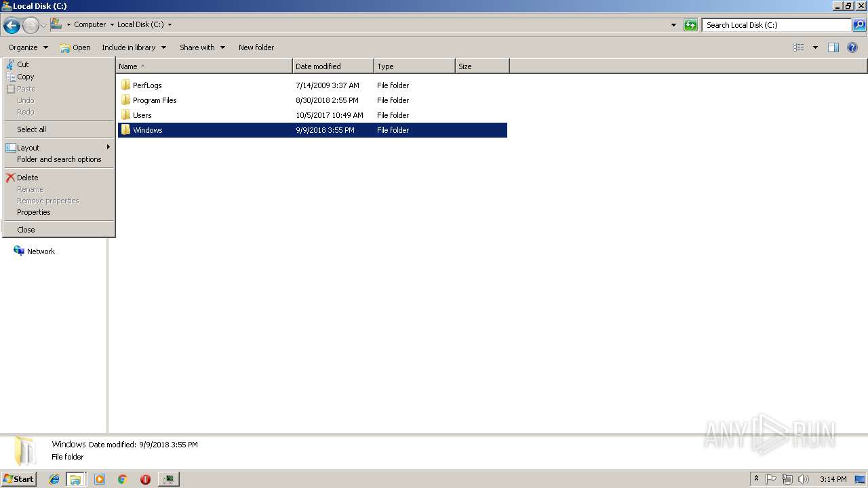
Task: Click the Back navigation arrow
Action: [x=12, y=26]
